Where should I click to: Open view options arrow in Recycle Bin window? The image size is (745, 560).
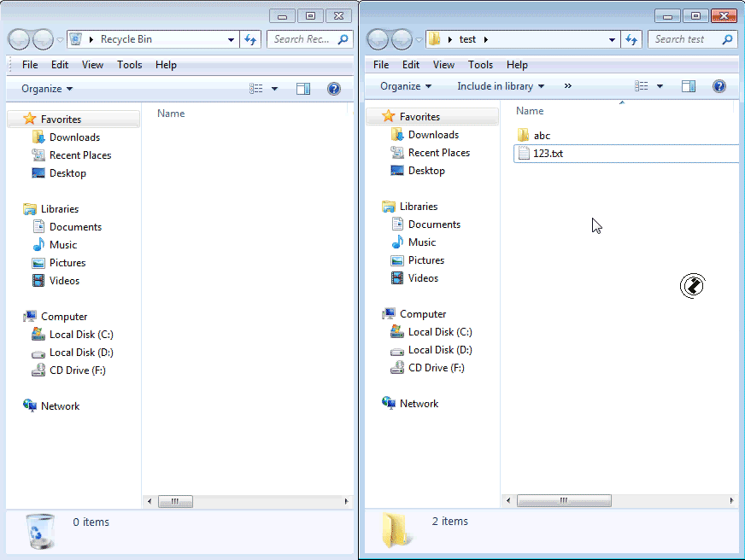(x=274, y=89)
